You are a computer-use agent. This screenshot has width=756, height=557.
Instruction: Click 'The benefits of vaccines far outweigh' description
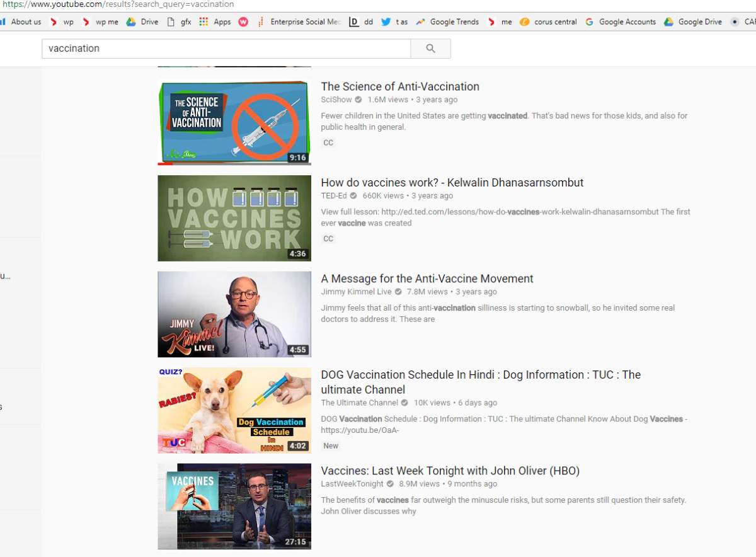(503, 506)
